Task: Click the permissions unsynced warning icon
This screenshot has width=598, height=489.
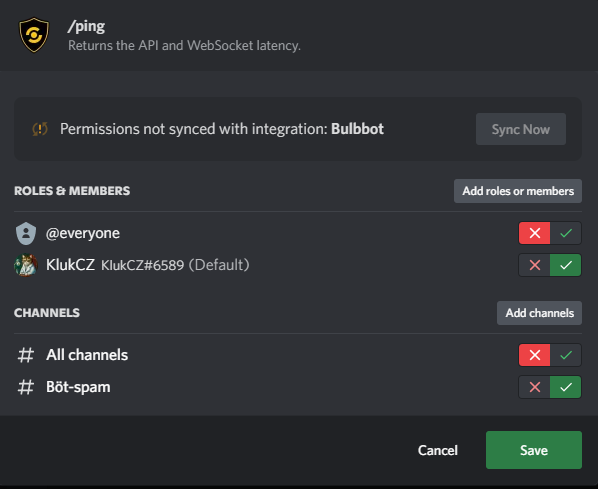Action: click(x=40, y=129)
